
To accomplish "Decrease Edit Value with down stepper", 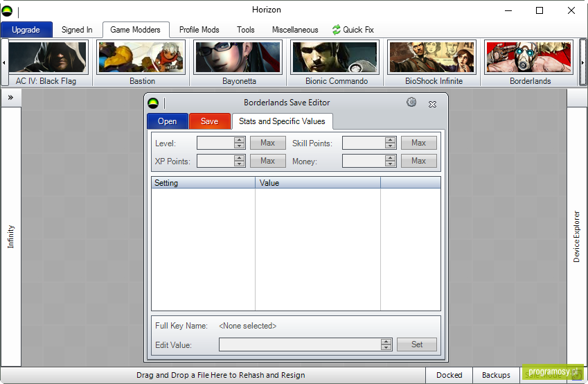I will point(386,347).
